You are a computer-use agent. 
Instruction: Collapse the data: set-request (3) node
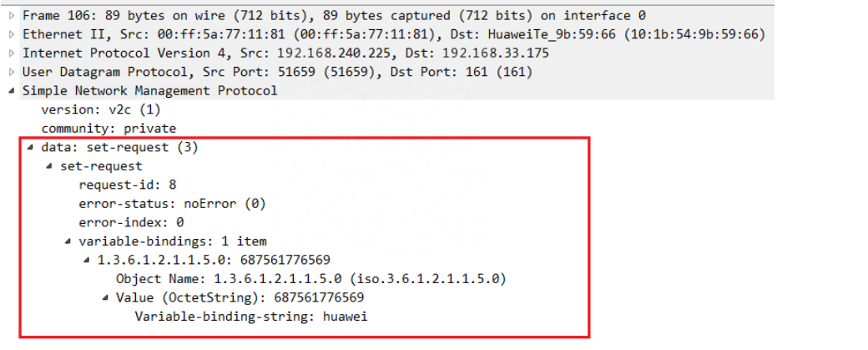tap(30, 147)
